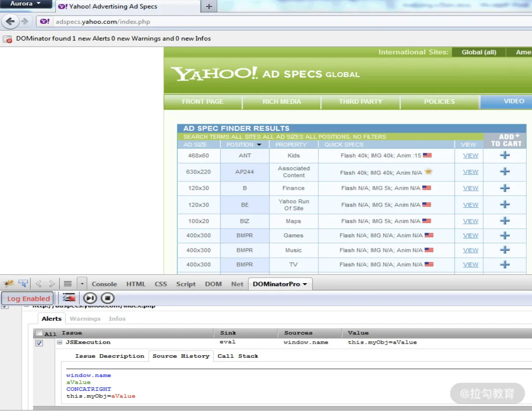Add the Maps spec to cart
The image size is (532, 411).
click(505, 221)
